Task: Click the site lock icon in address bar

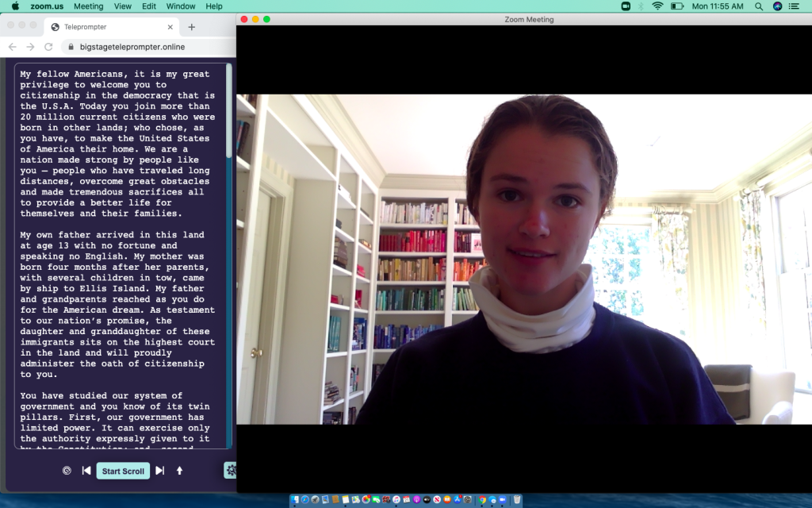Action: tap(71, 47)
